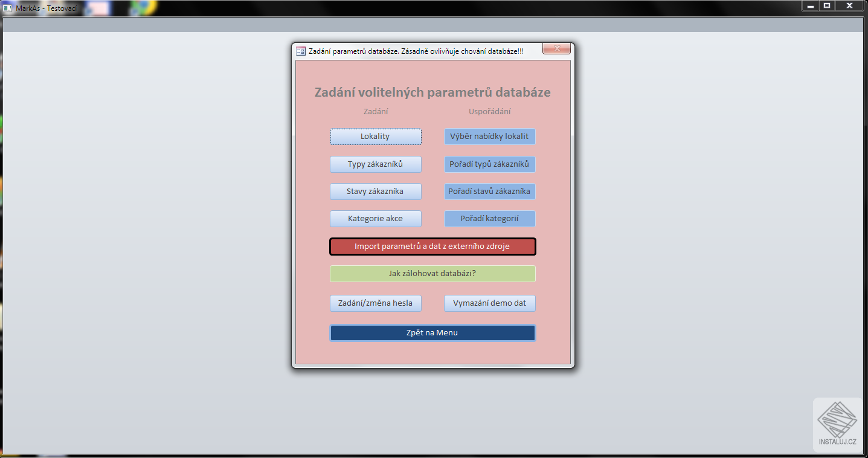
Task: Open Kategorie akce button
Action: [x=375, y=219]
